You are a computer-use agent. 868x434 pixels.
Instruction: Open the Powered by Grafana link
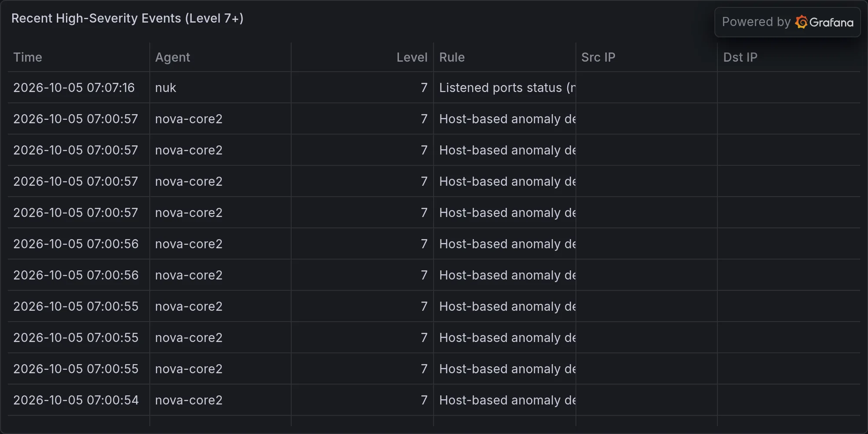[x=787, y=22]
